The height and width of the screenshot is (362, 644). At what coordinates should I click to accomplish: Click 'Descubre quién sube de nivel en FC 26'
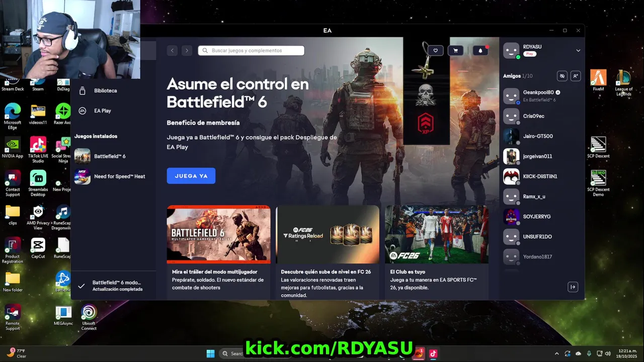tap(326, 272)
